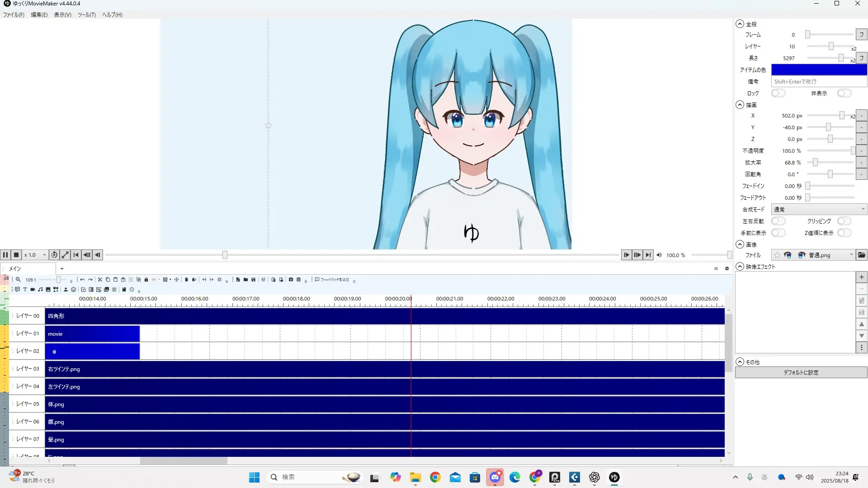Click the trash delete icon in toolbar

[x=186, y=280]
